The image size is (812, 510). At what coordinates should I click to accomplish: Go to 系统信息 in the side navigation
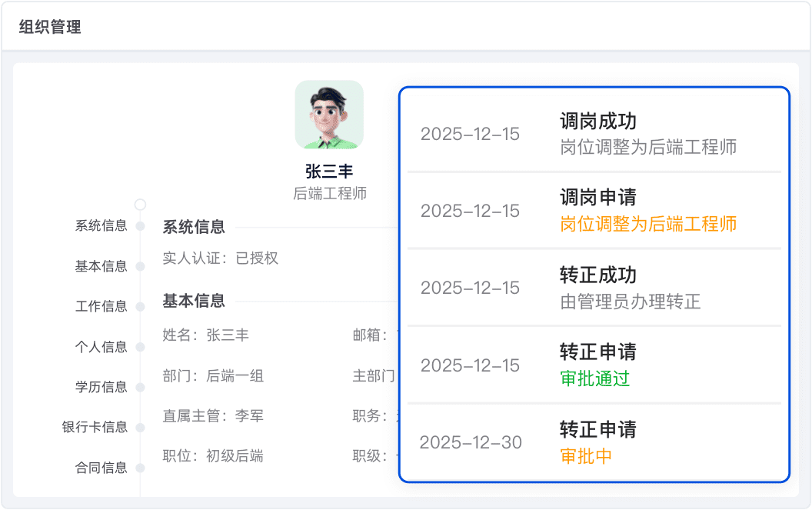(x=101, y=226)
